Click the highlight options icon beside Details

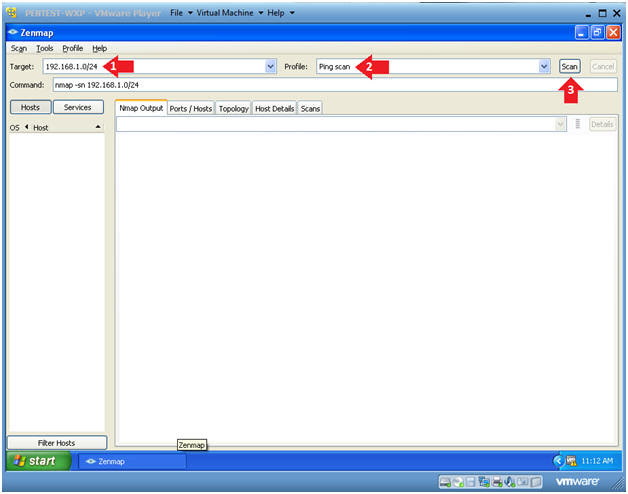578,124
